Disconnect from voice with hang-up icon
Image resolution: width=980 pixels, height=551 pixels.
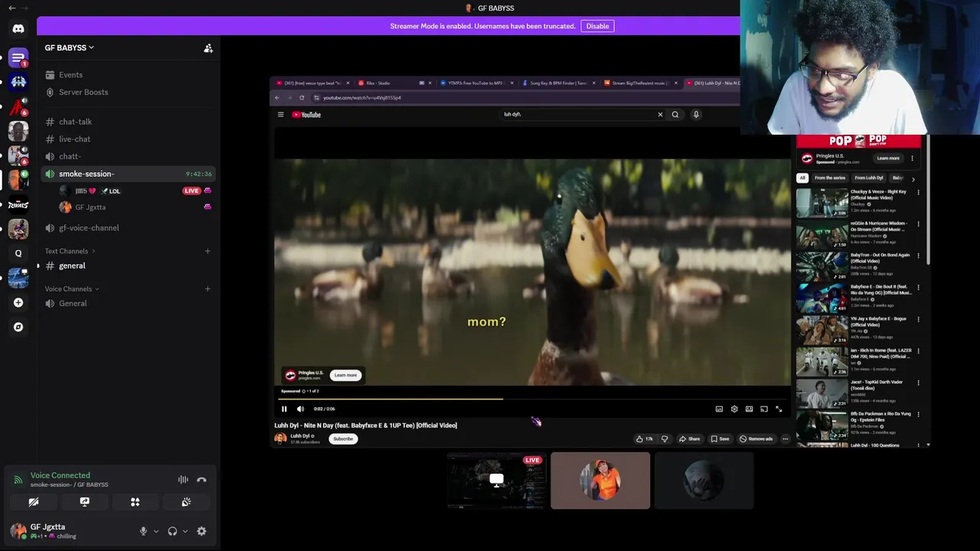(x=201, y=480)
